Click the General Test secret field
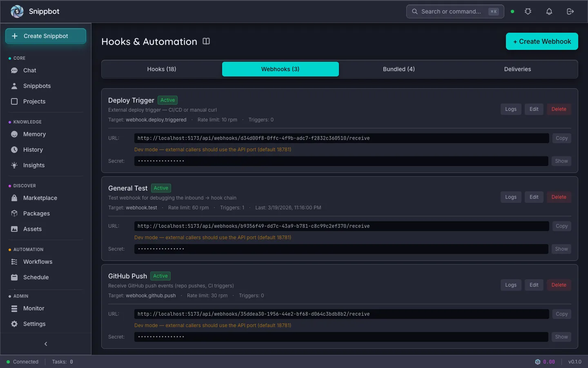 click(x=341, y=249)
